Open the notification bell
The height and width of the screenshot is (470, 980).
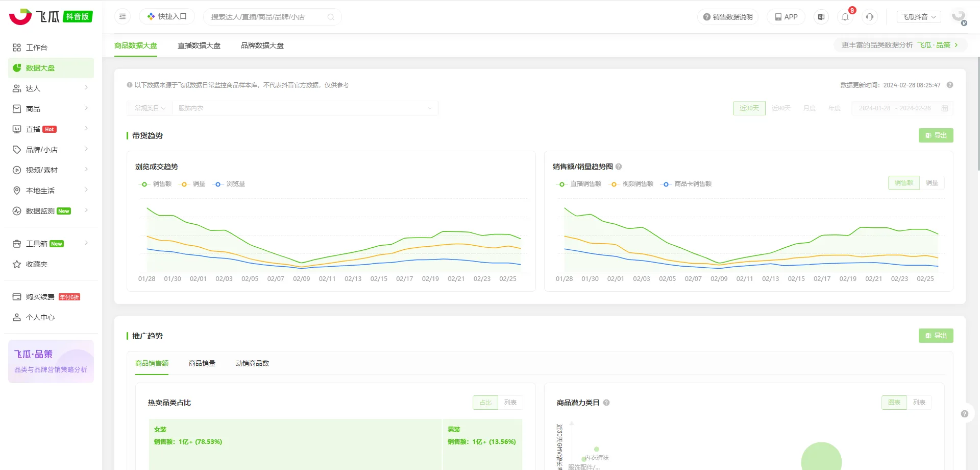pos(845,17)
